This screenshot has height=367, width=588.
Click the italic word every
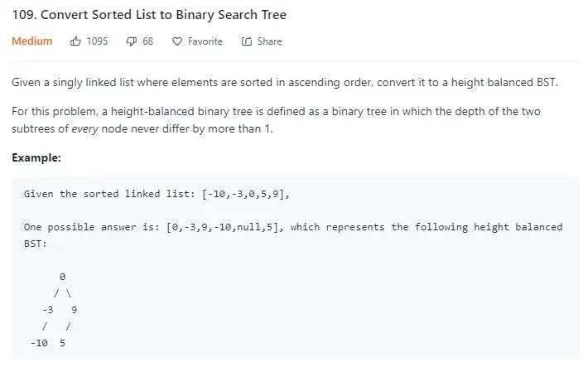pyautogui.click(x=84, y=129)
